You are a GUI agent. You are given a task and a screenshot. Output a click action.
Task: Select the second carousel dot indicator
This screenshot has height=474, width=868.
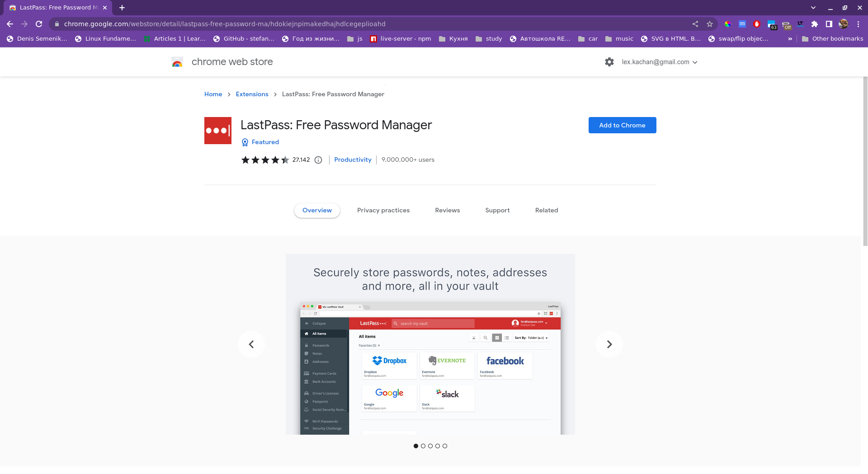pyautogui.click(x=423, y=446)
